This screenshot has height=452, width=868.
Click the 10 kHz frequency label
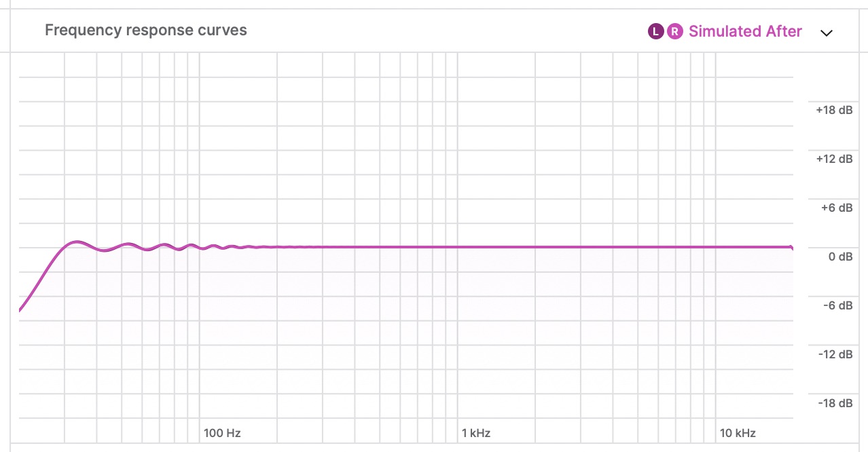pos(738,433)
